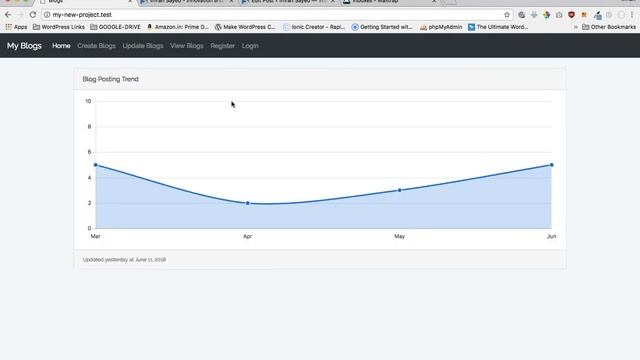Image resolution: width=640 pixels, height=360 pixels.
Task: Bookmark this page with the star icon
Action: pos(507,15)
